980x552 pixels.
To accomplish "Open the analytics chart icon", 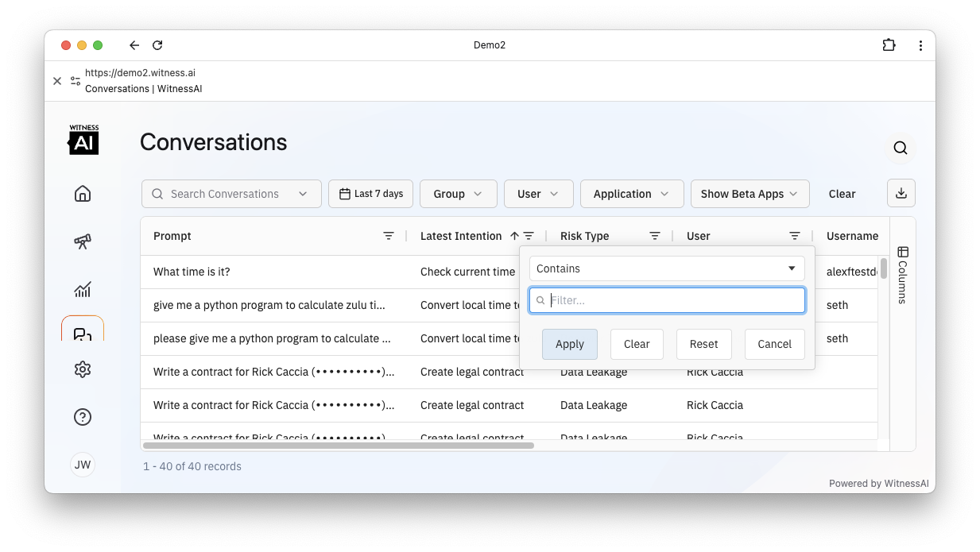I will (83, 289).
